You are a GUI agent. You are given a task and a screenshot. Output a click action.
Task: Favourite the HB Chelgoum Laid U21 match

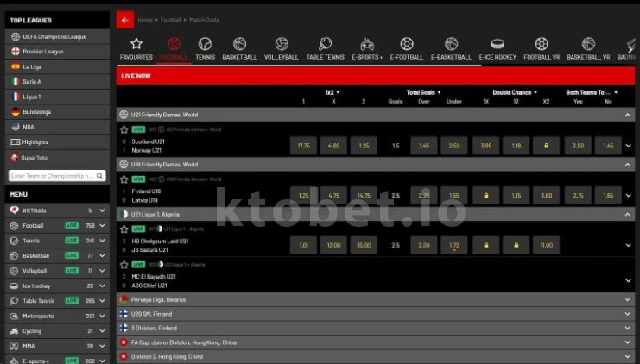pyautogui.click(x=124, y=229)
